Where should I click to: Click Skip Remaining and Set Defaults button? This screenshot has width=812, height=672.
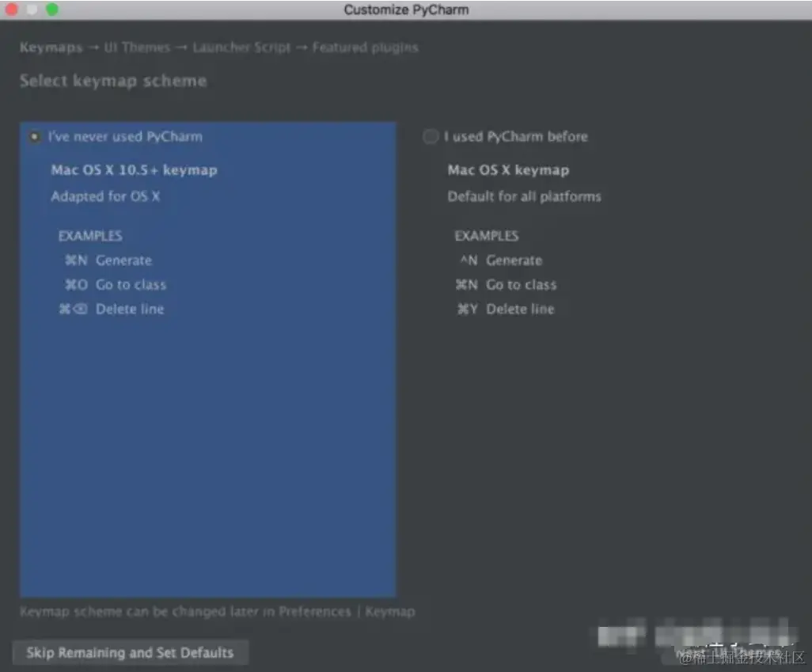130,652
